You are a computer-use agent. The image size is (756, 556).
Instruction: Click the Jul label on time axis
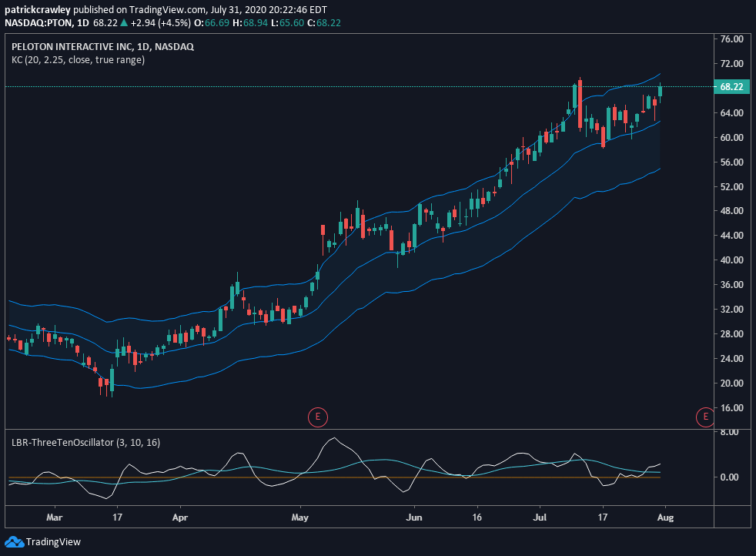click(x=540, y=517)
